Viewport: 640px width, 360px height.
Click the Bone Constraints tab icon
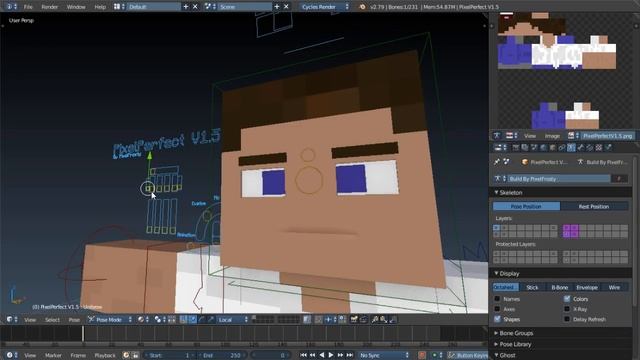click(x=590, y=148)
